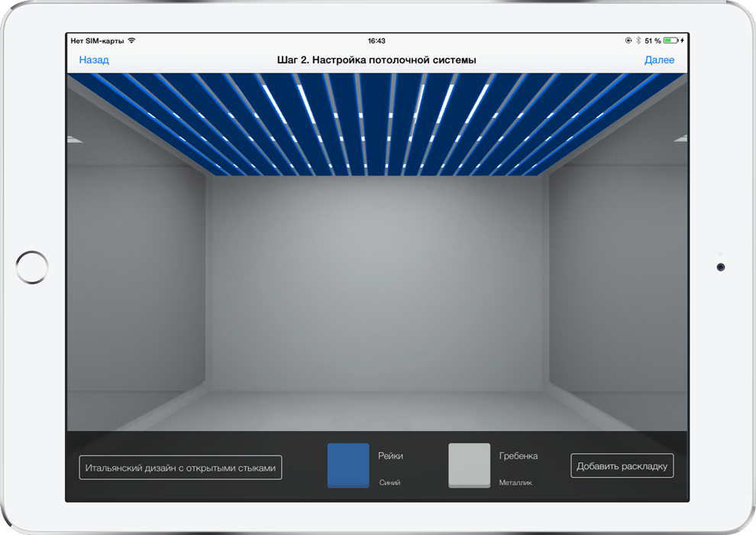Select the Металлик color name
The width and height of the screenshot is (756, 535).
pyautogui.click(x=515, y=483)
